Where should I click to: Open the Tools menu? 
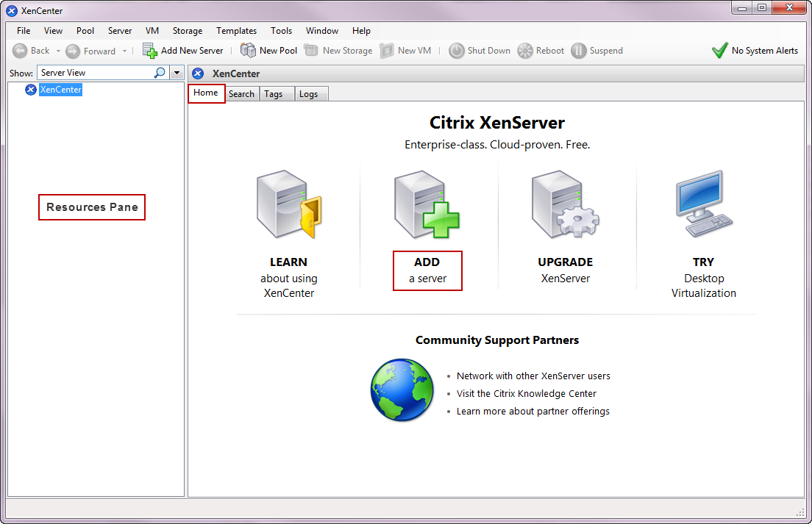click(281, 31)
